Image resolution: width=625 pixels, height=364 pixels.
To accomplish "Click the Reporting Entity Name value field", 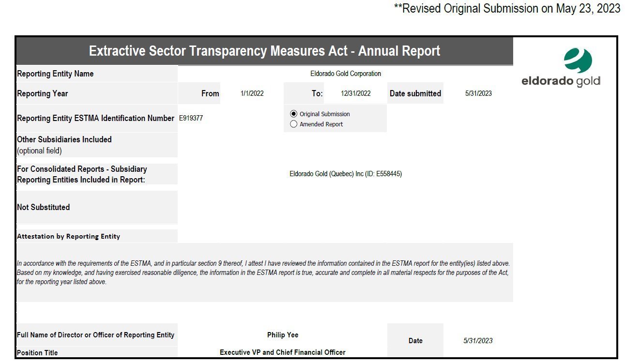I will (x=345, y=74).
